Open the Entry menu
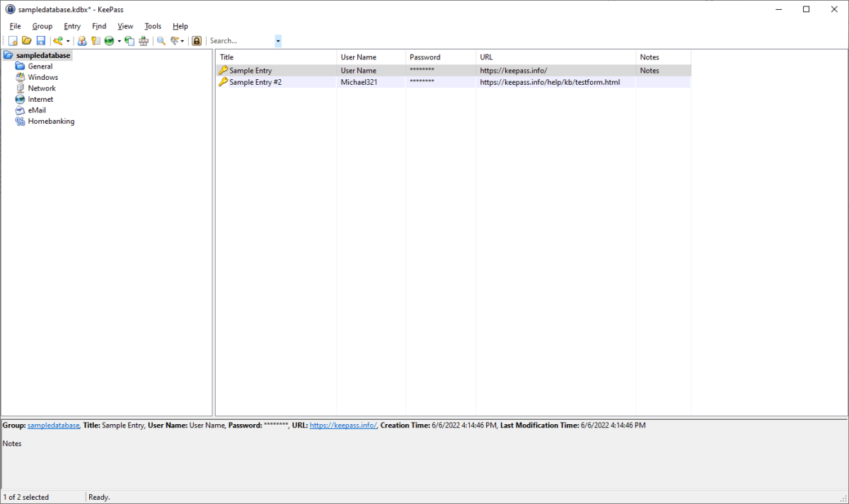Image resolution: width=849 pixels, height=504 pixels. [x=71, y=26]
